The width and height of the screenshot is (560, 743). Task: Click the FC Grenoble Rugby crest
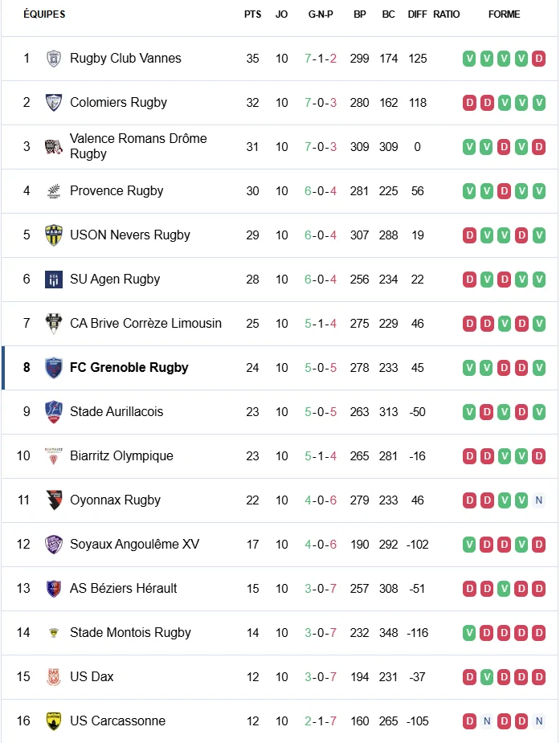[x=54, y=368]
